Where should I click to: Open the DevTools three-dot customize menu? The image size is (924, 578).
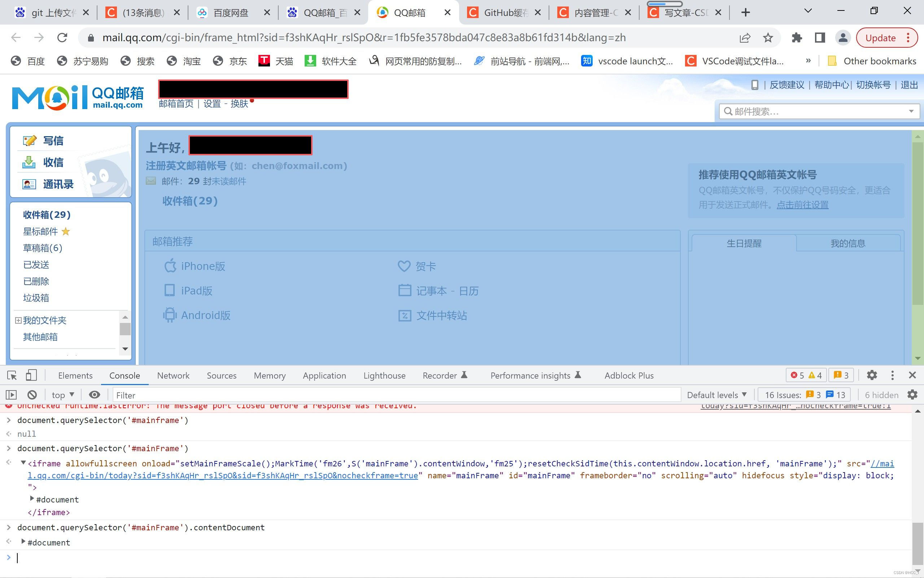tap(892, 375)
